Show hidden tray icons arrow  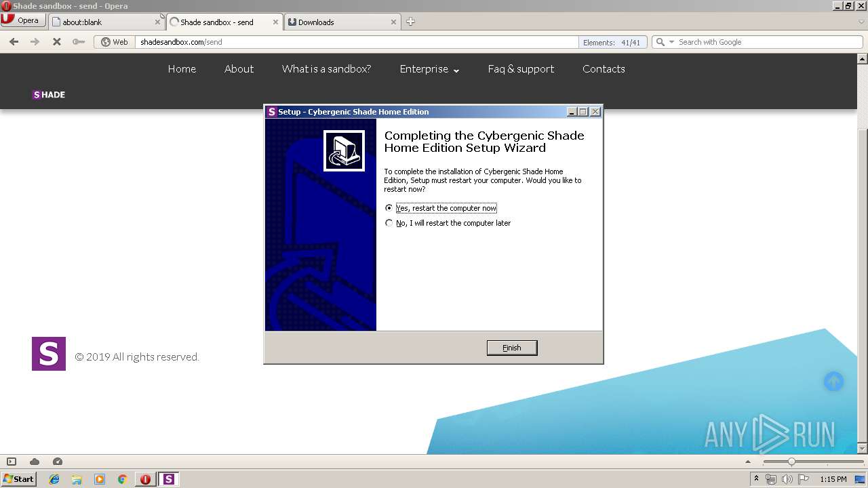coord(756,479)
